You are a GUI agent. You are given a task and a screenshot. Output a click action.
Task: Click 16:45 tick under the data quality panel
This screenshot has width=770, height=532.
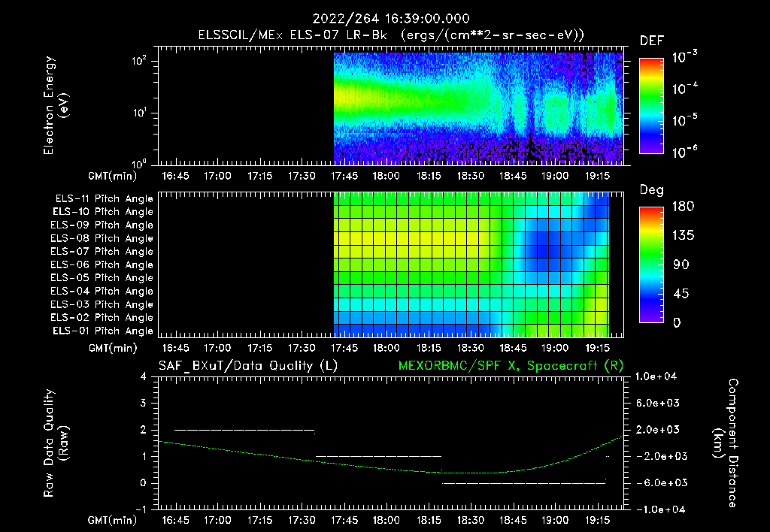pos(175,520)
